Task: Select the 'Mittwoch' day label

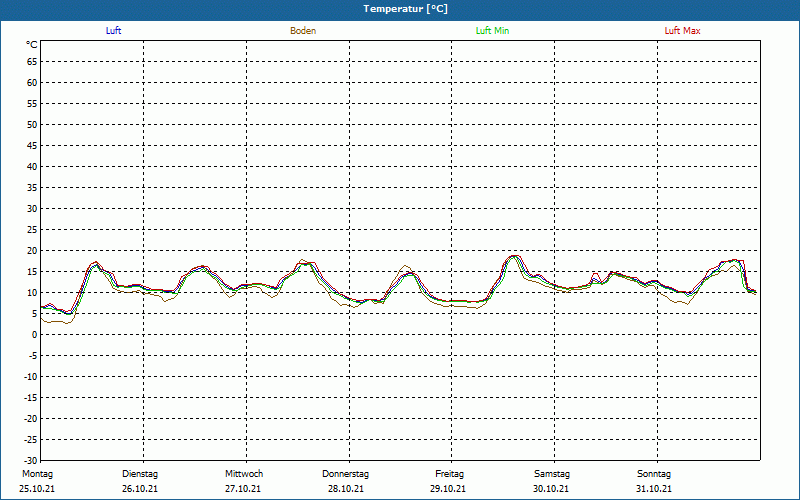Action: [244, 474]
